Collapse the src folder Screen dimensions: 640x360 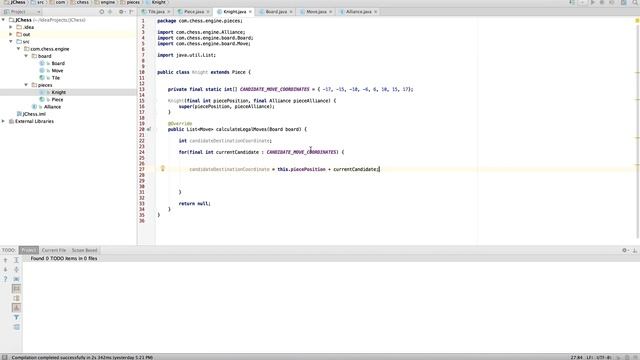pos(11,42)
